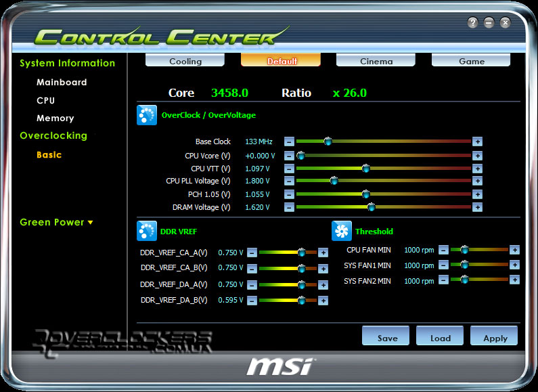Viewport: 538px width, 392px height.
Task: Raise DRAM Voltage with plus button
Action: tap(477, 207)
